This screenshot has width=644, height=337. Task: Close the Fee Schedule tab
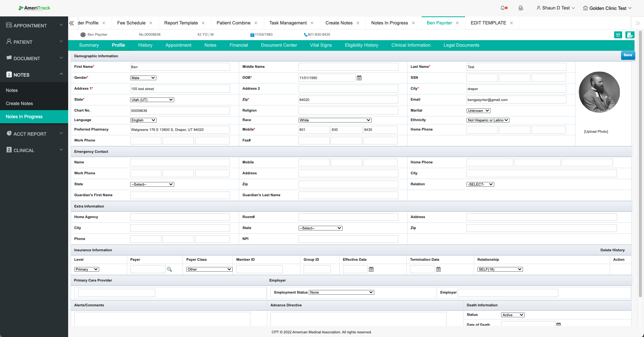(x=151, y=23)
